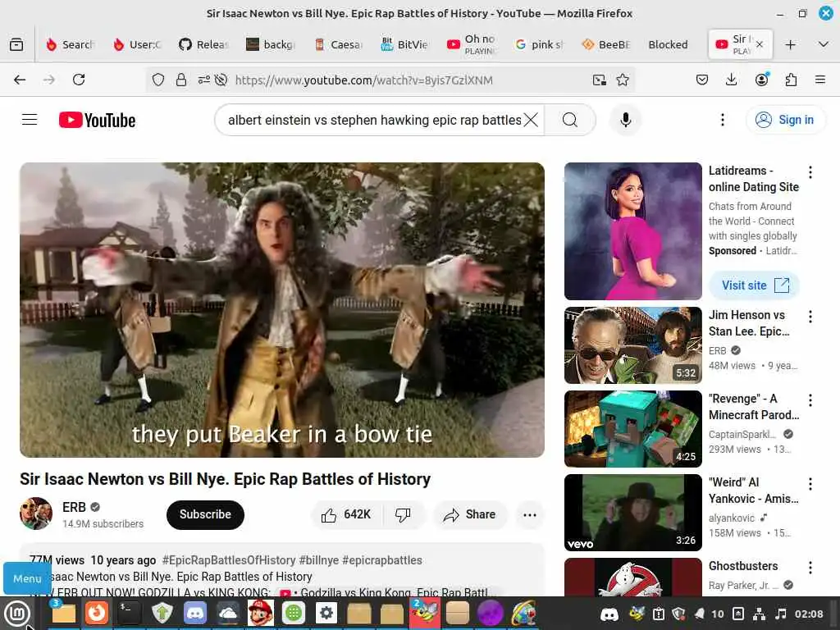The image size is (840, 630).
Task: Click the #epicrapbattles hashtag
Action: (x=382, y=559)
